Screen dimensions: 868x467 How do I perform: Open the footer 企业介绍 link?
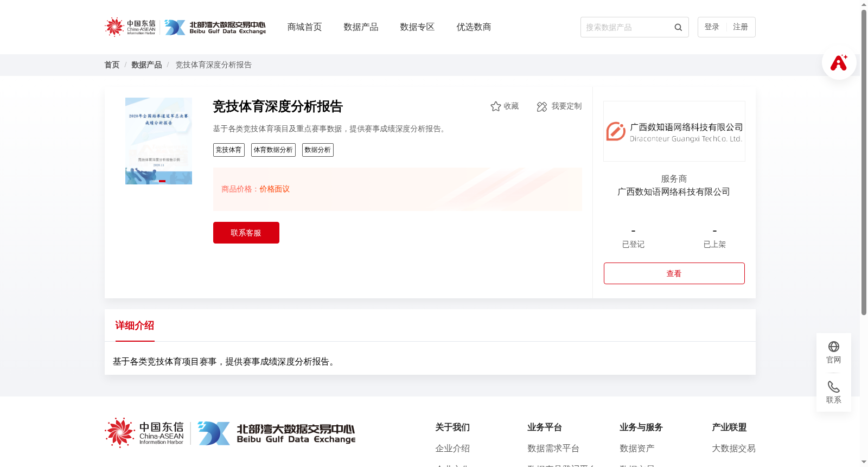coord(452,449)
